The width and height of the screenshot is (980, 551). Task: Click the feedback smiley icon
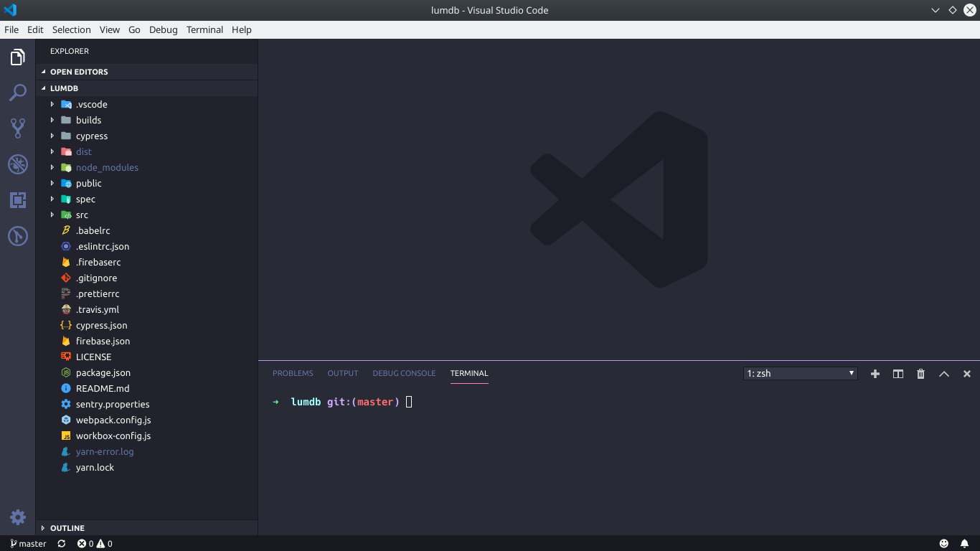coord(944,544)
